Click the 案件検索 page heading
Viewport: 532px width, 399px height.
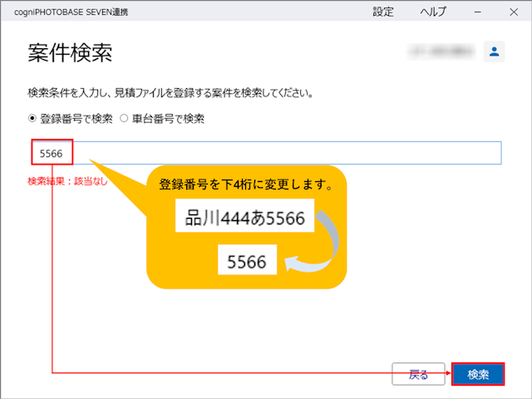[x=70, y=53]
